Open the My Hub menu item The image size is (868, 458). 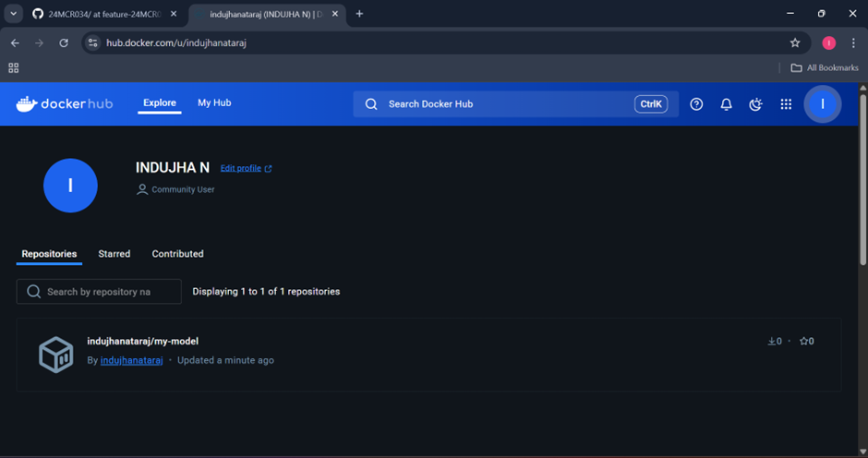click(x=214, y=103)
